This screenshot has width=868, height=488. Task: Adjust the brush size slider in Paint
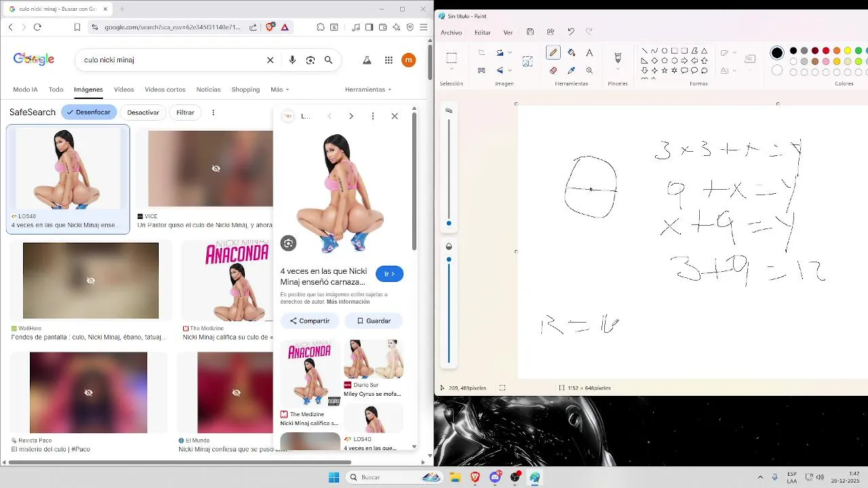pyautogui.click(x=449, y=224)
